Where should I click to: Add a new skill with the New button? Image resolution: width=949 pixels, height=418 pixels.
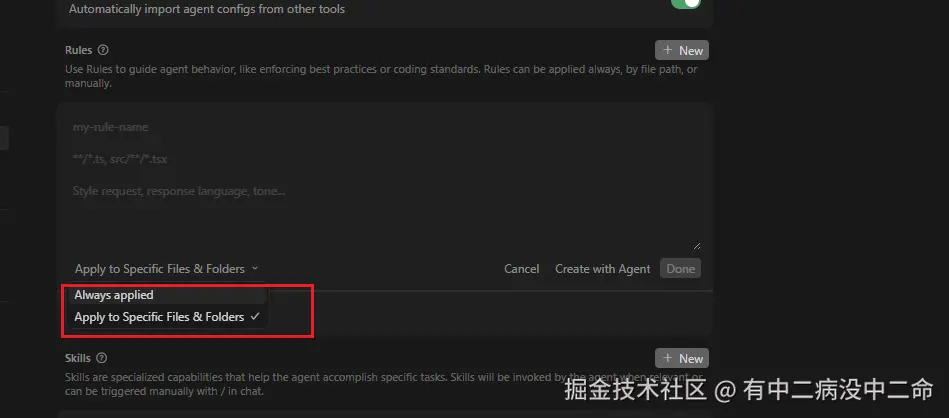pyautogui.click(x=681, y=358)
